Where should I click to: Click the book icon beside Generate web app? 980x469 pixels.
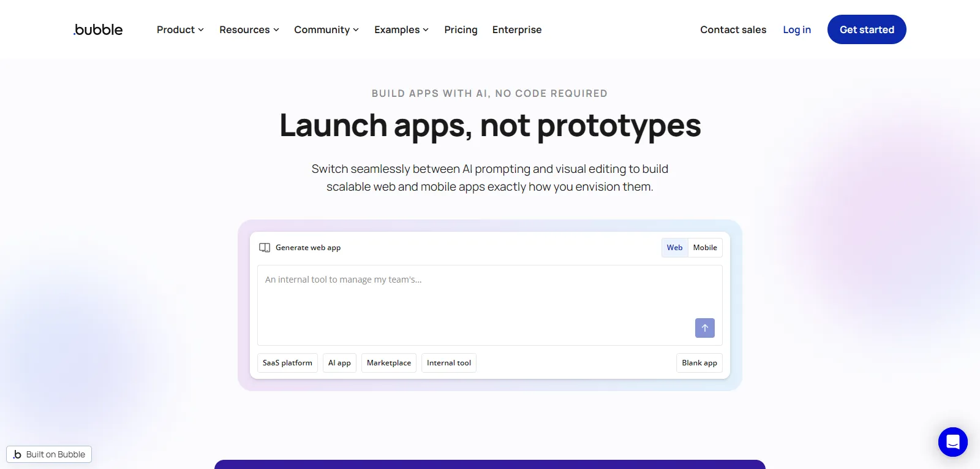point(265,248)
